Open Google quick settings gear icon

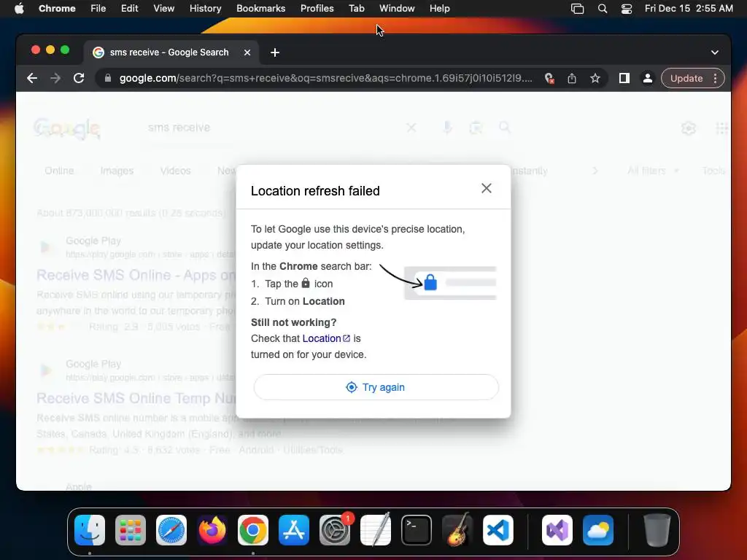click(689, 128)
